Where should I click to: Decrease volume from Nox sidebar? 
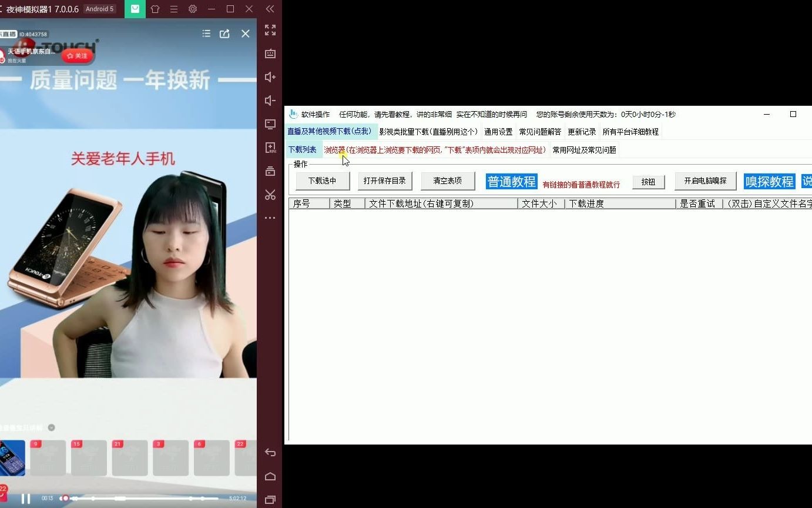pos(270,101)
